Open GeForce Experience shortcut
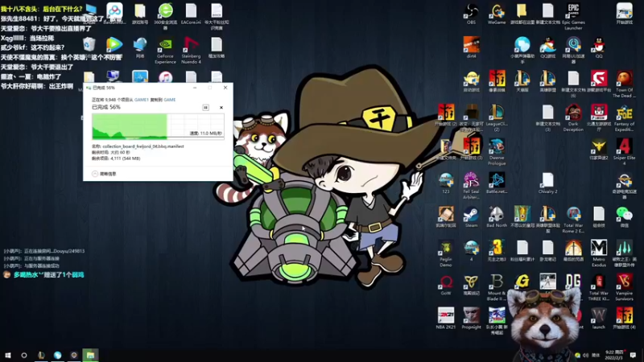Screen dimensions: 644x362 [x=166, y=45]
